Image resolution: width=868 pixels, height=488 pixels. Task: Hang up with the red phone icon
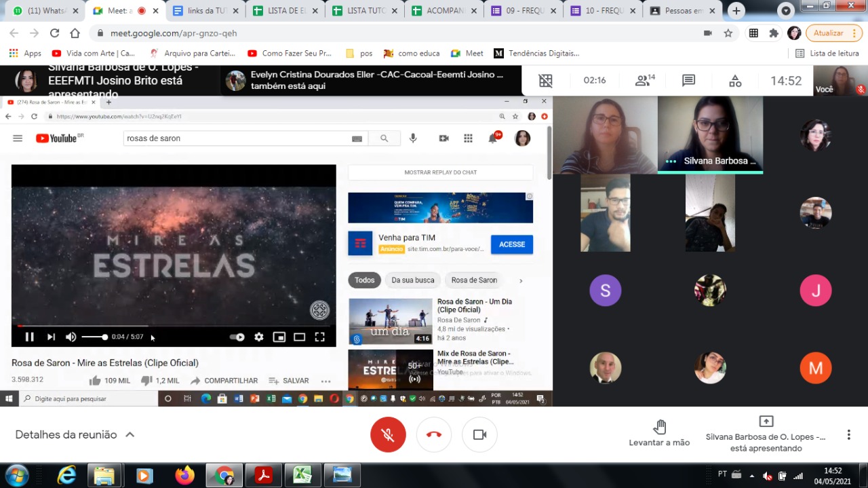pos(434,434)
